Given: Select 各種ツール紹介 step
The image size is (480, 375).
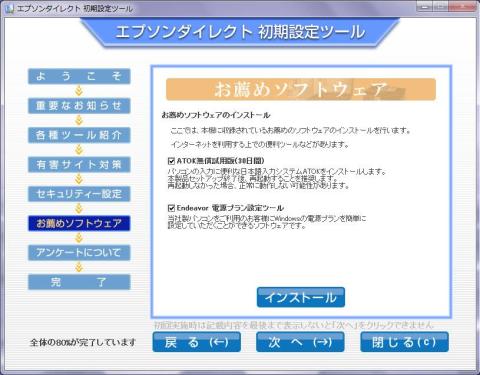Looking at the screenshot, I should coord(79,135).
